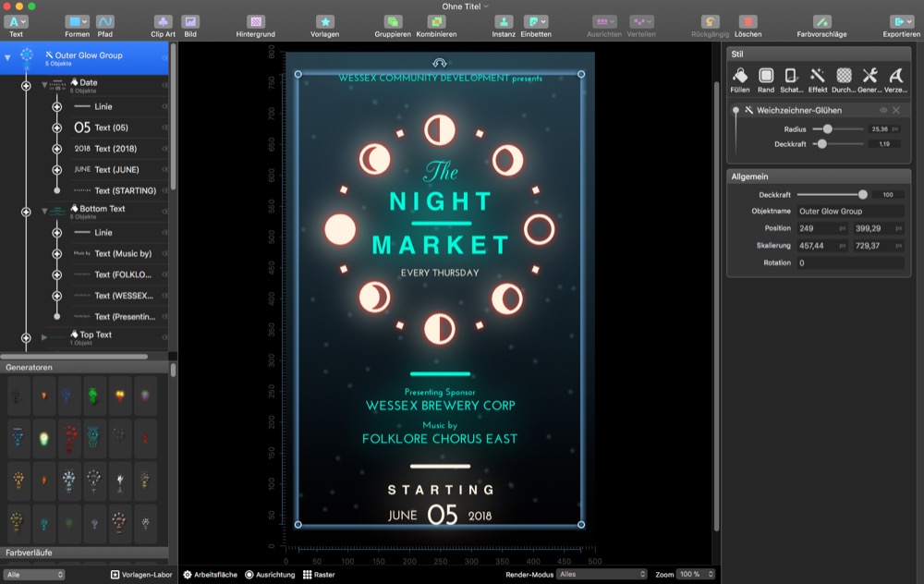Click the Verteilen distribute tool
This screenshot has width=924, height=584.
(x=641, y=26)
